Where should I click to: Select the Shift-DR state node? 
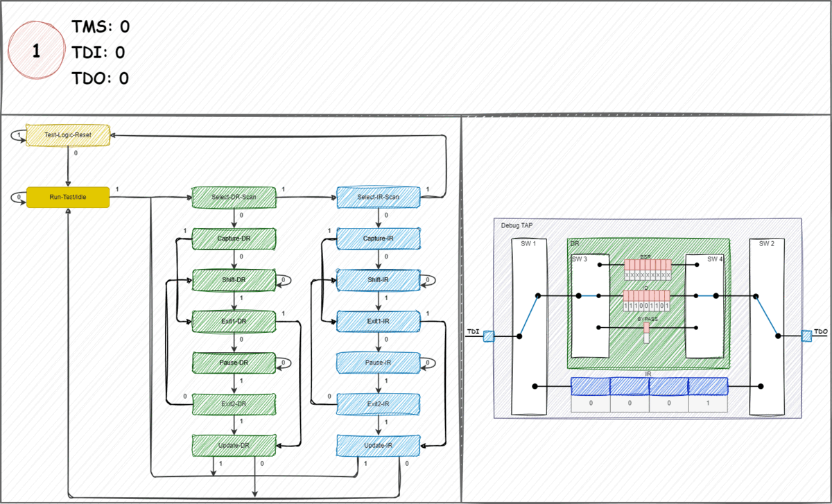[x=234, y=280]
